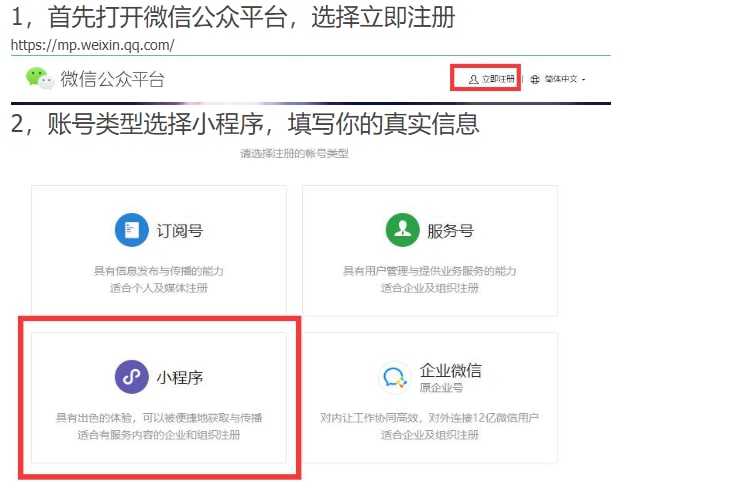Click the user icon beside 立即注册

click(473, 79)
